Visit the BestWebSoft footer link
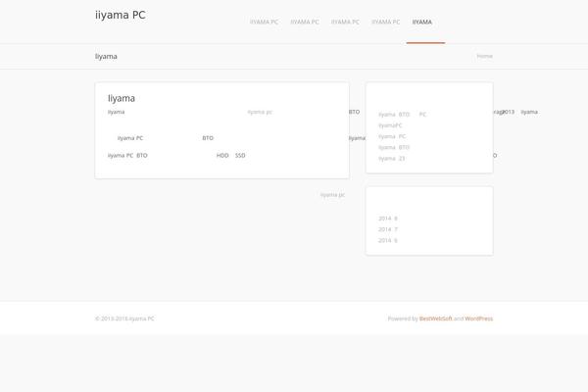 [x=435, y=318]
